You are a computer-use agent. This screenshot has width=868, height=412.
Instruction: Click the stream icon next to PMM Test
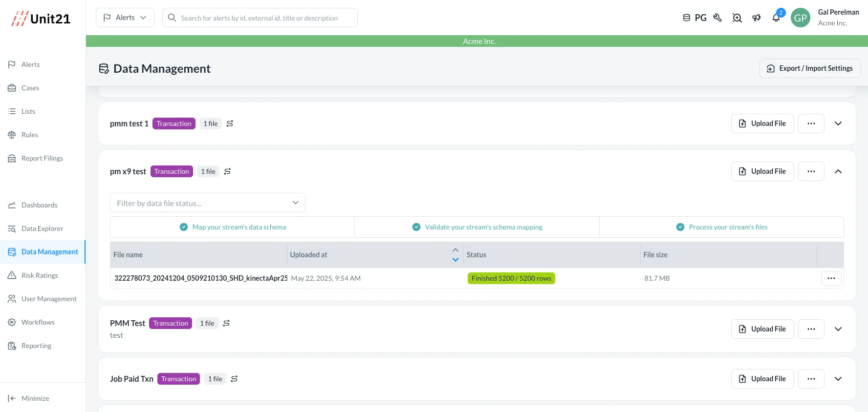click(x=226, y=323)
